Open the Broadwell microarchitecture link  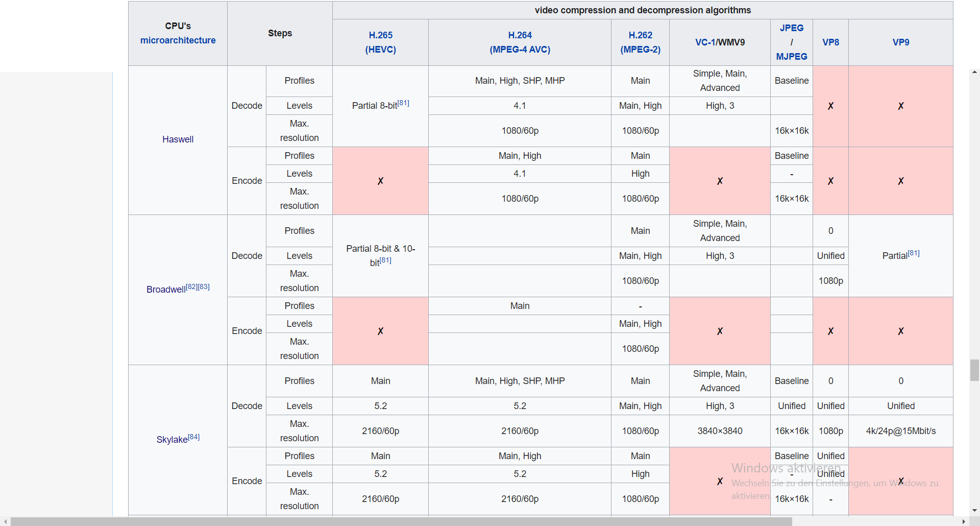click(166, 290)
